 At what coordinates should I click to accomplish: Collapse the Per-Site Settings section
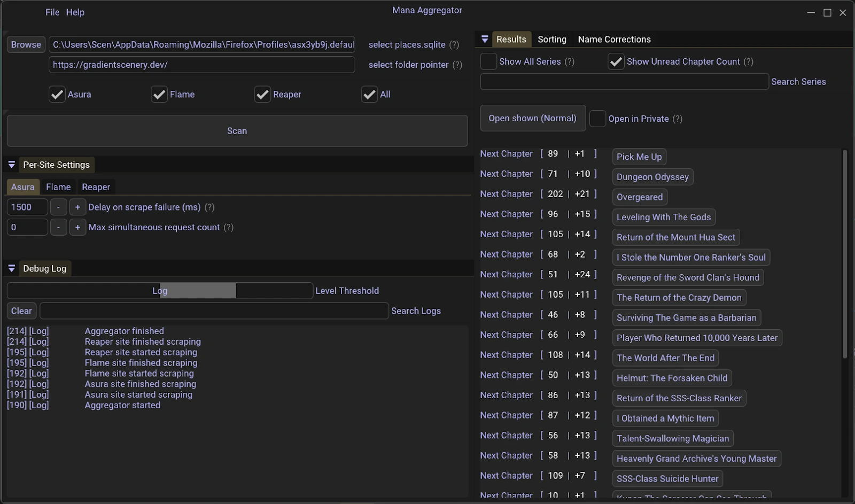click(12, 165)
